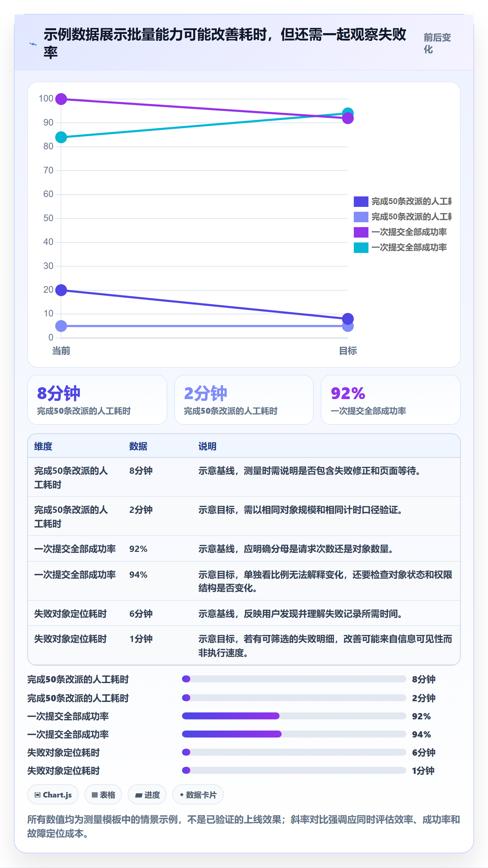Open the 92% stat card
488x868 pixels.
tap(391, 400)
